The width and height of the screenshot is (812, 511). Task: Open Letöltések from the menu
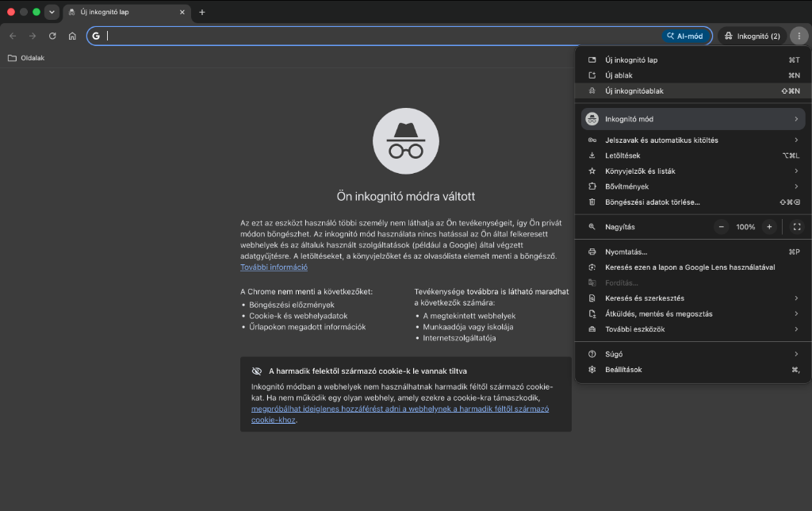[x=693, y=156]
